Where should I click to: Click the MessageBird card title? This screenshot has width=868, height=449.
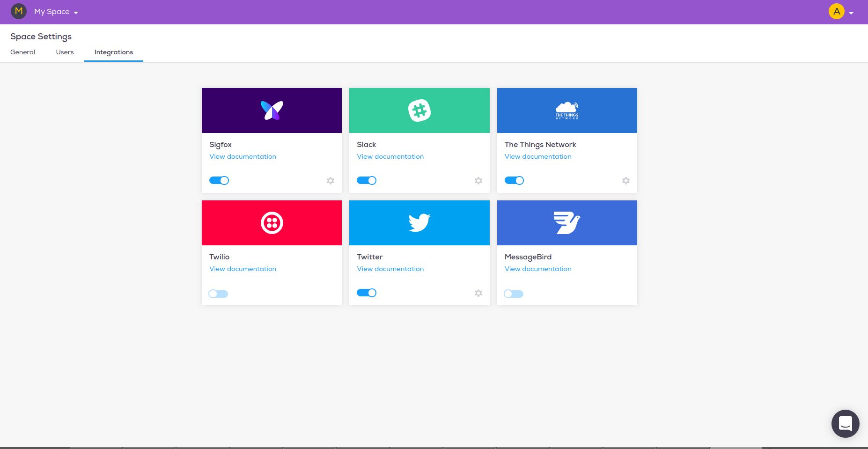[x=528, y=257]
